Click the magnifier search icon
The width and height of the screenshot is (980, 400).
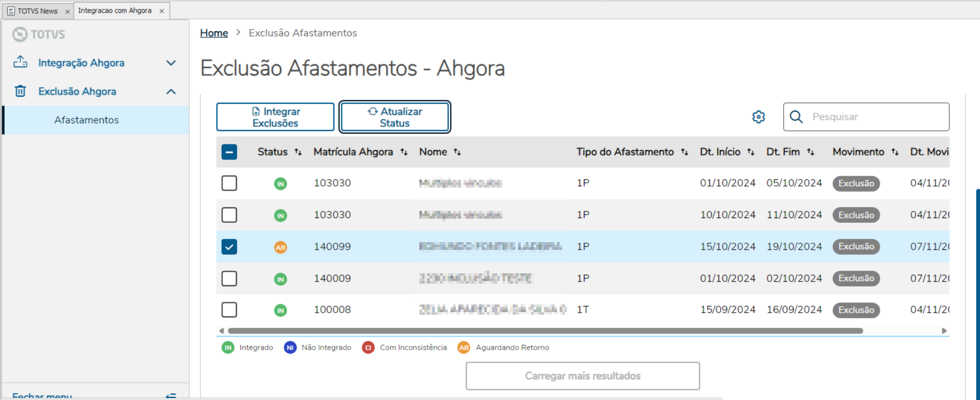796,117
